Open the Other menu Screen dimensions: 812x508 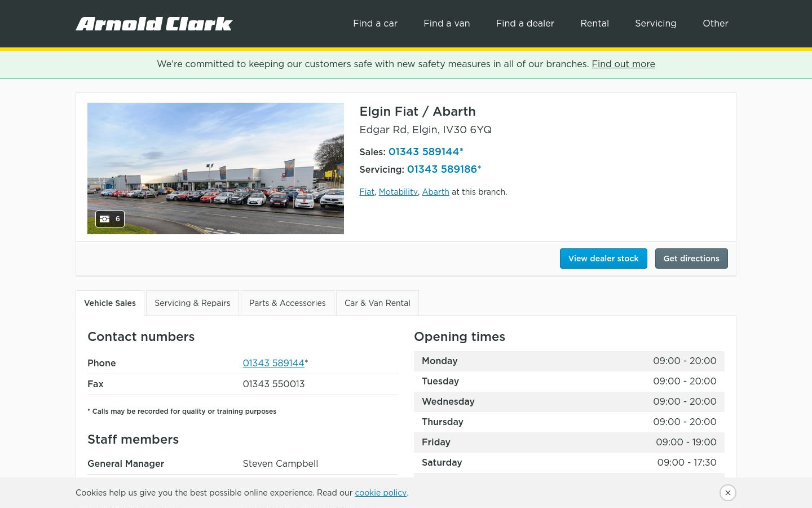(715, 24)
